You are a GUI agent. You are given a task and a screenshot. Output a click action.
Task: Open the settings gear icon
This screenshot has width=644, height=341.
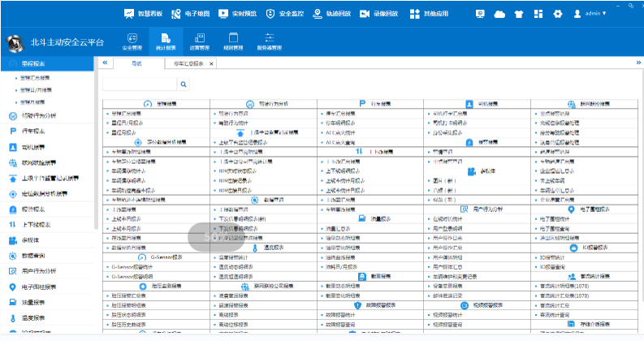557,14
